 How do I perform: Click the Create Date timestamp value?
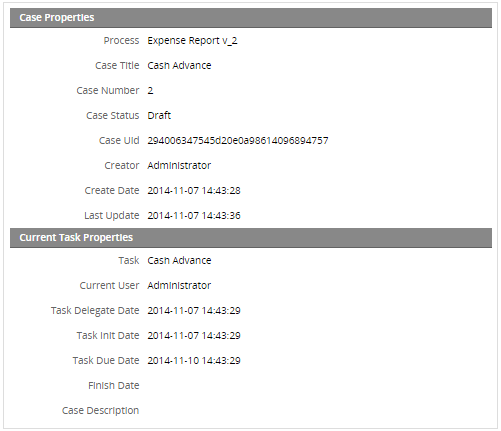point(194,191)
